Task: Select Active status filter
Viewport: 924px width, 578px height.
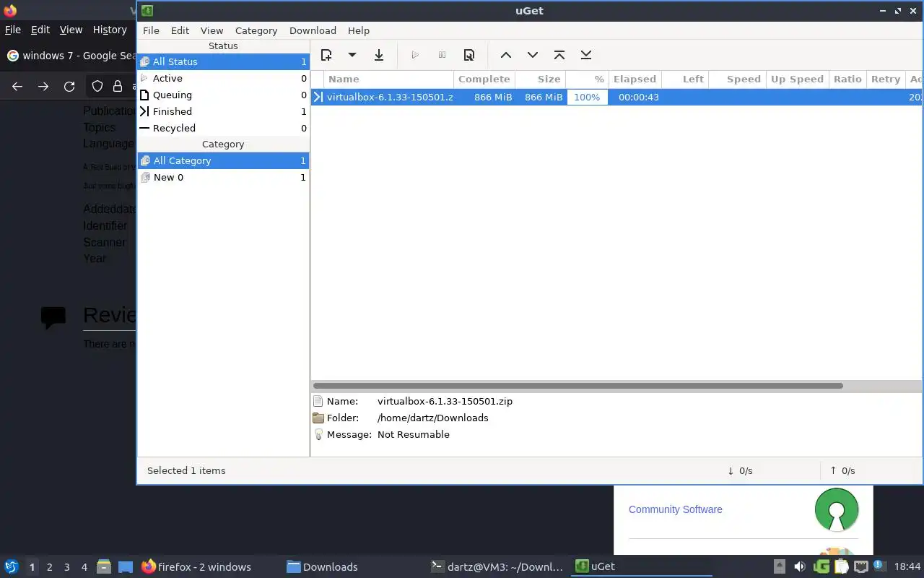Action: click(223, 78)
